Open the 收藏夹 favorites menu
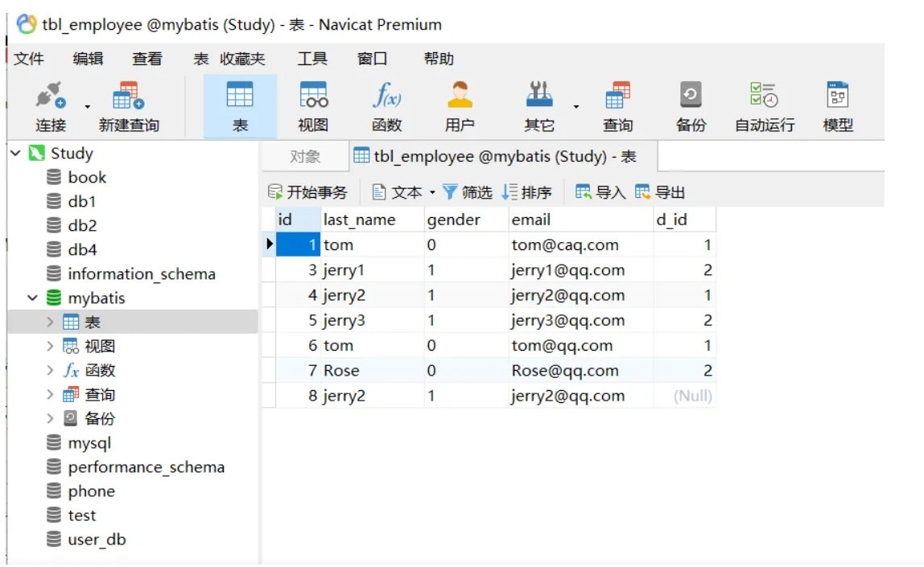Viewport: 924px width, 567px height. (x=242, y=59)
